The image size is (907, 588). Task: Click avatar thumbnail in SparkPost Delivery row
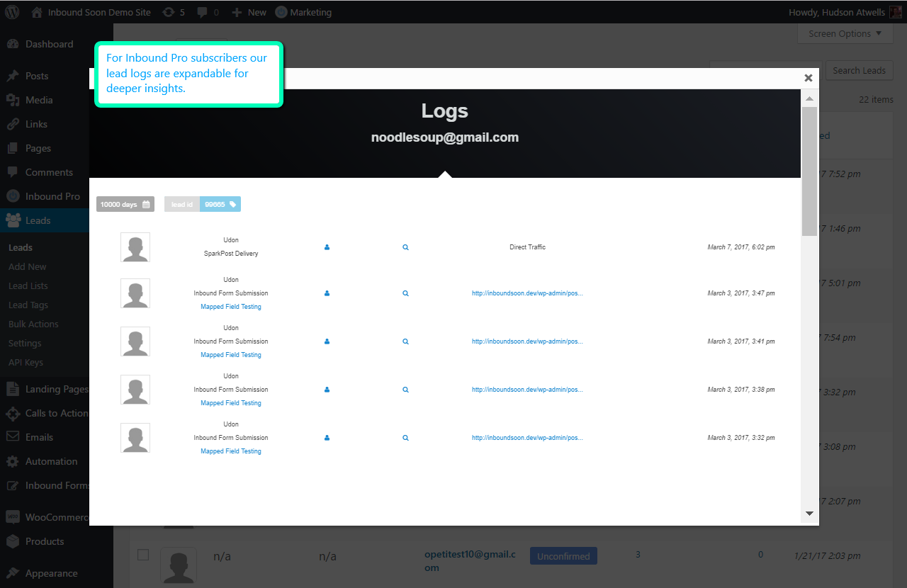coord(135,247)
